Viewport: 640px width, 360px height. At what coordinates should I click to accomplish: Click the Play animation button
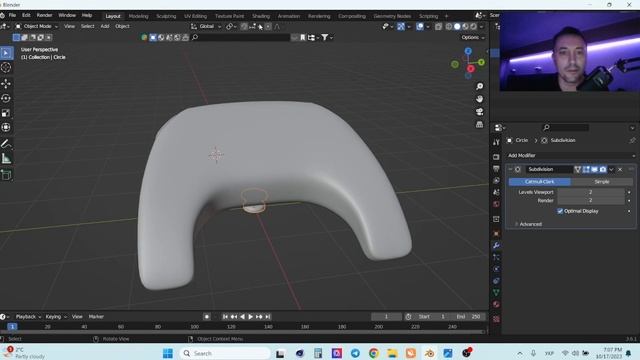pos(251,317)
